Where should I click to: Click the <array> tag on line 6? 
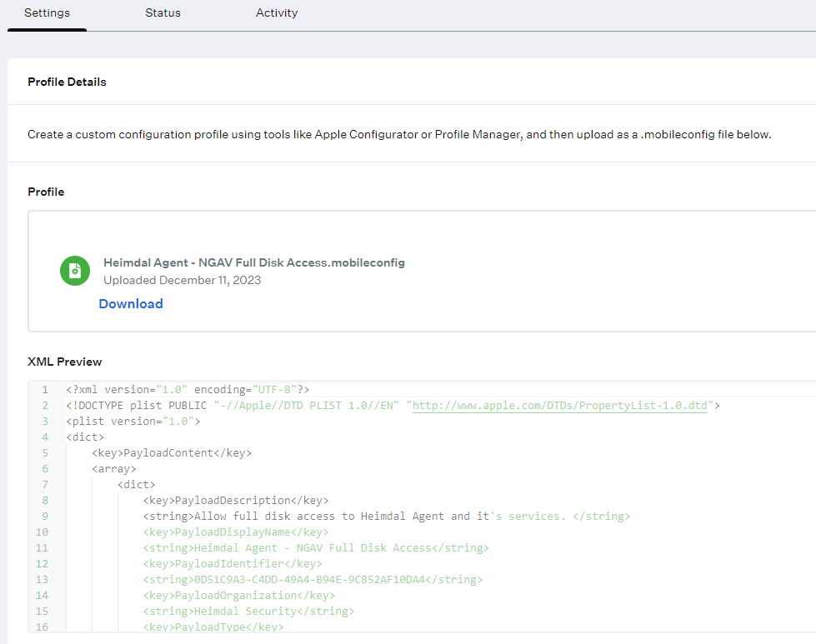(x=114, y=469)
